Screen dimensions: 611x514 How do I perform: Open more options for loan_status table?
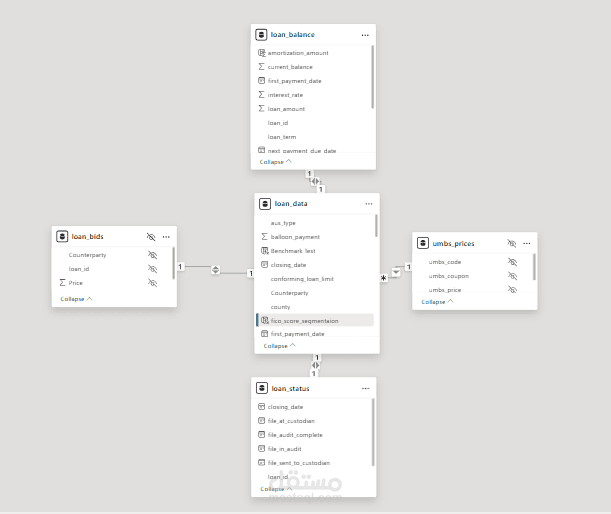click(x=365, y=388)
